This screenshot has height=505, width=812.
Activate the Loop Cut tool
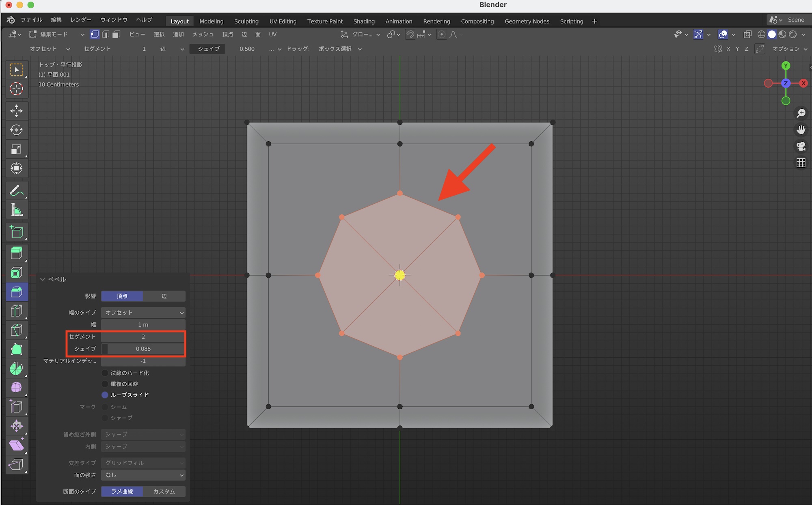pos(17,311)
